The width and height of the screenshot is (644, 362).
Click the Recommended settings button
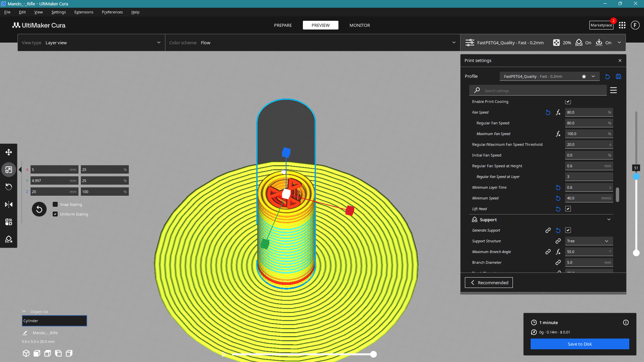coord(488,282)
